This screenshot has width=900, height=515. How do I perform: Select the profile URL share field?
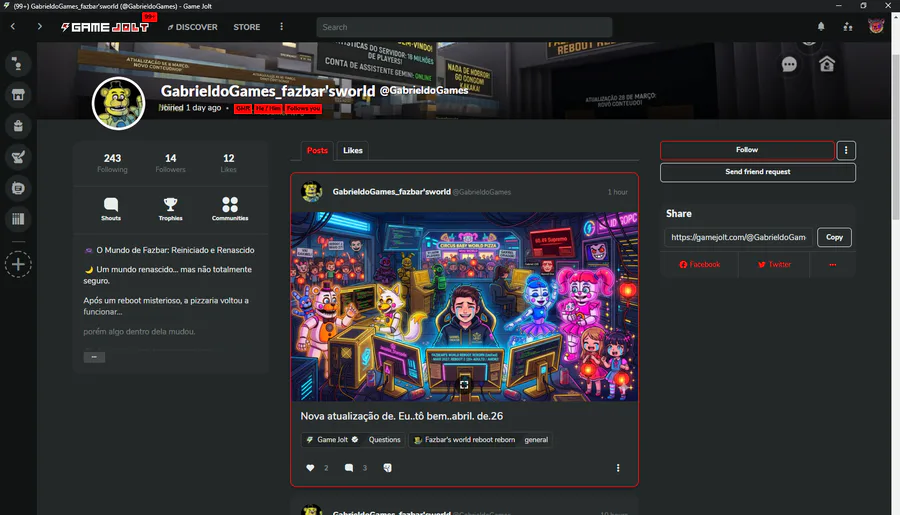coord(738,237)
